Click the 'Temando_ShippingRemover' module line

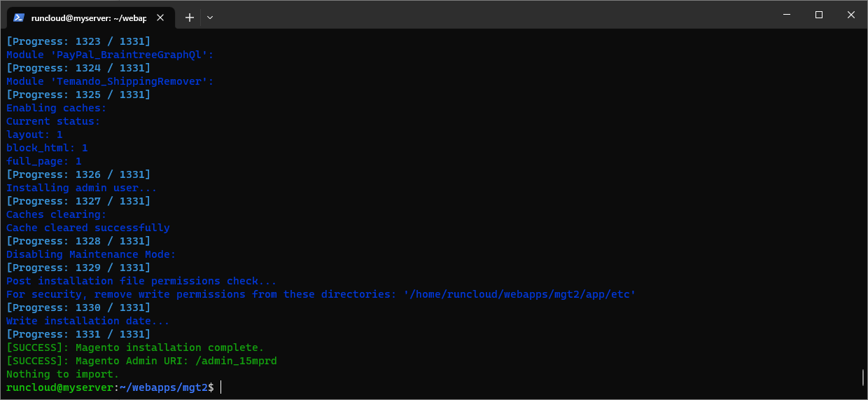pos(110,81)
